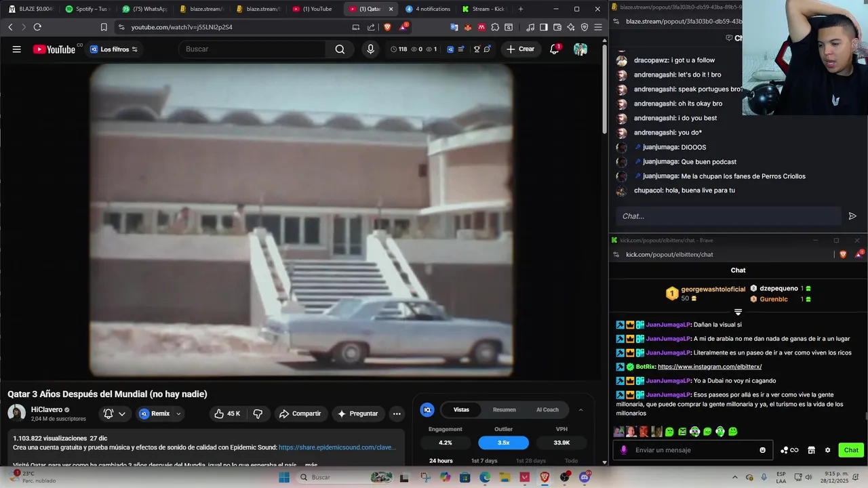Open Discord from the taskbar
Viewport: 868px width, 488px height.
(x=585, y=477)
